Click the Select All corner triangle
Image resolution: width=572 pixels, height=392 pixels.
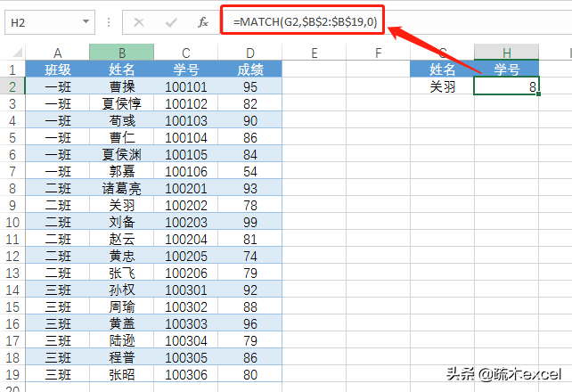tap(18, 53)
